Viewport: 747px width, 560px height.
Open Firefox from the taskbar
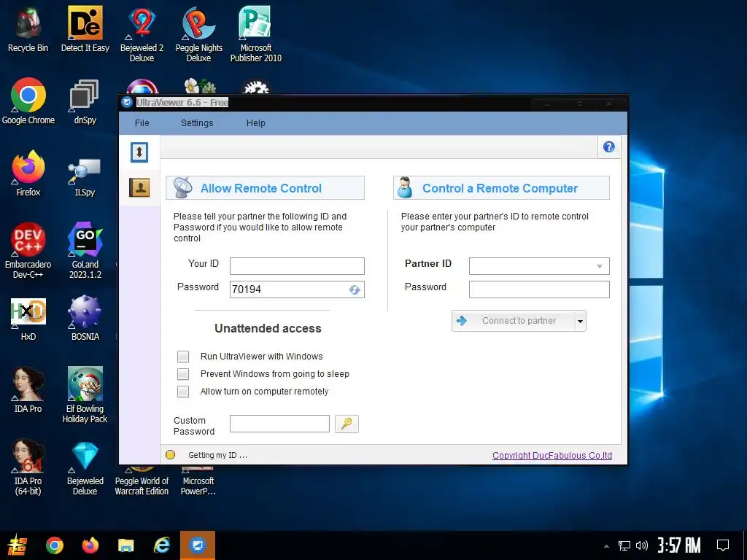pyautogui.click(x=90, y=545)
